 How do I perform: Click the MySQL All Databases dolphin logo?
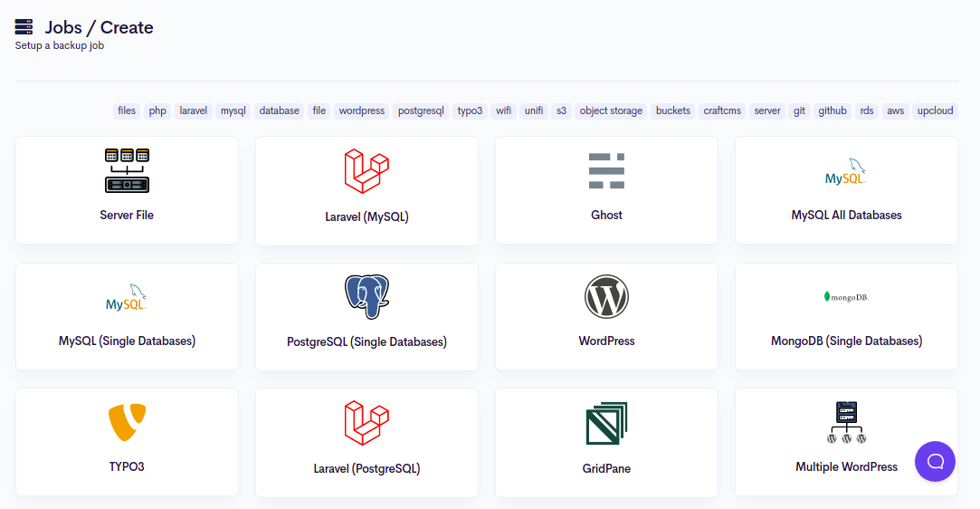[846, 171]
